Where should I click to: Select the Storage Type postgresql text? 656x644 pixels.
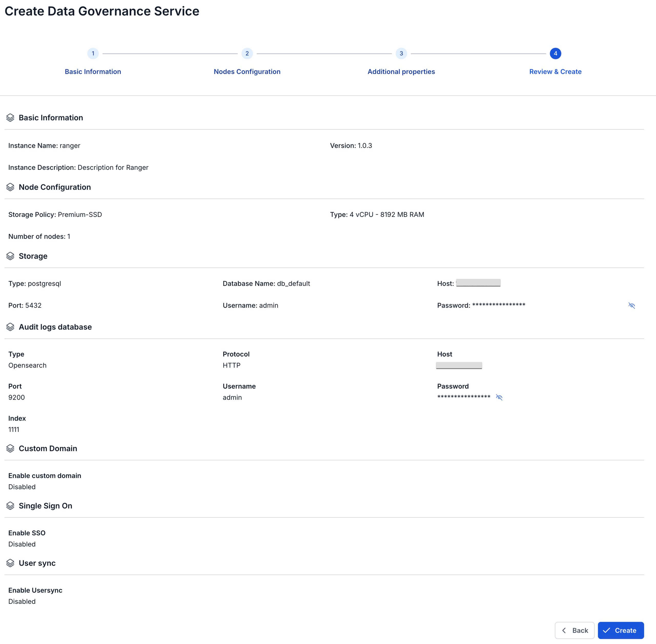tap(35, 283)
